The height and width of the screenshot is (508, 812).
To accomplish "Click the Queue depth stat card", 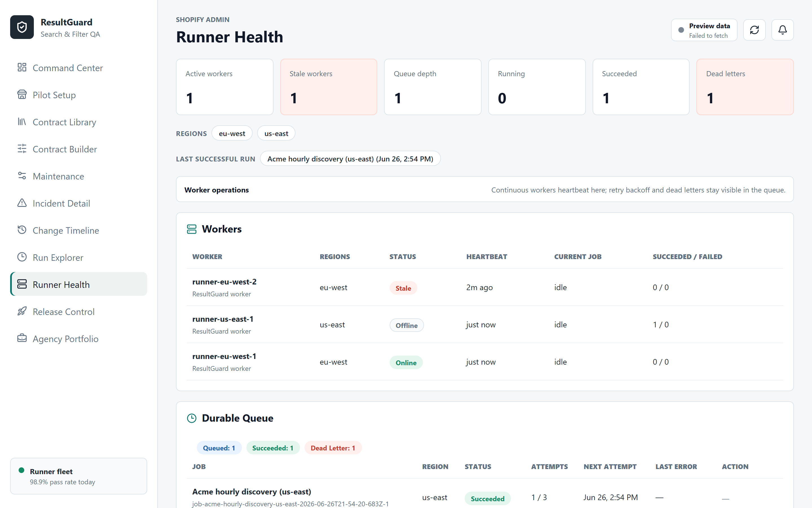I will [433, 87].
